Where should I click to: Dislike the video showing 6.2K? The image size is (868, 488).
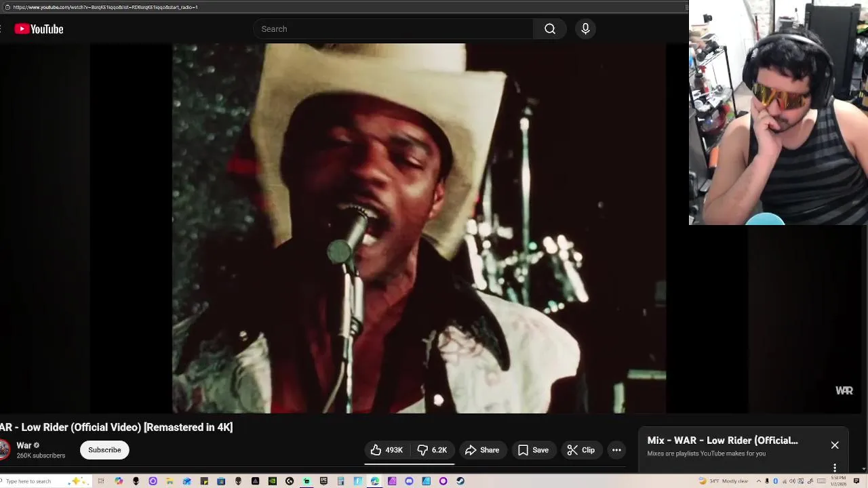click(432, 450)
